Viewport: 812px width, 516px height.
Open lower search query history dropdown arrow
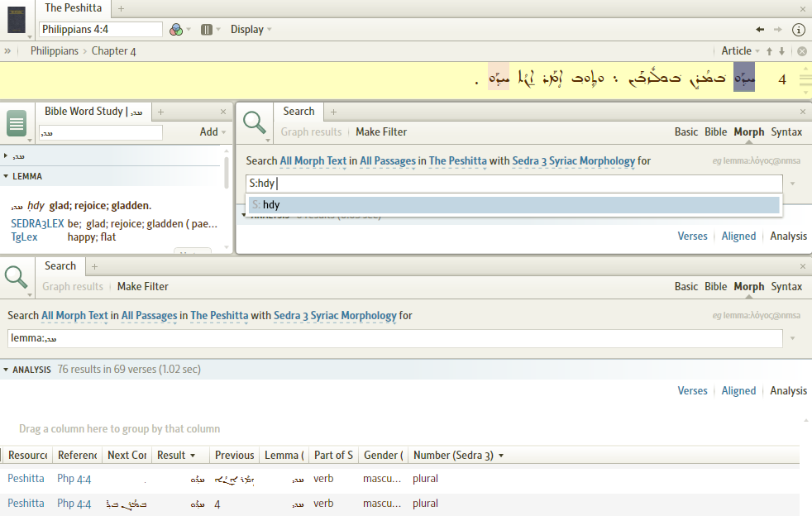coord(792,338)
